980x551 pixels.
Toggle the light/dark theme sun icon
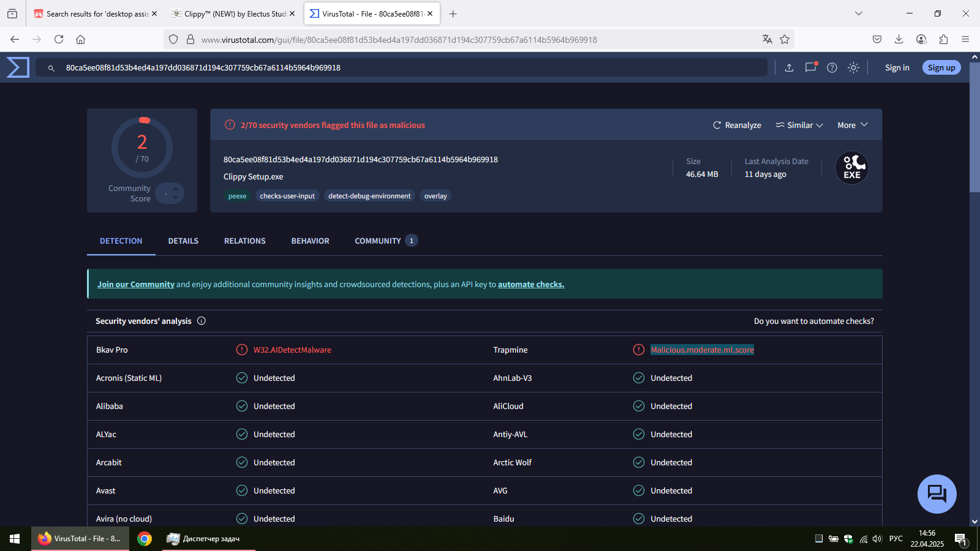click(x=853, y=68)
